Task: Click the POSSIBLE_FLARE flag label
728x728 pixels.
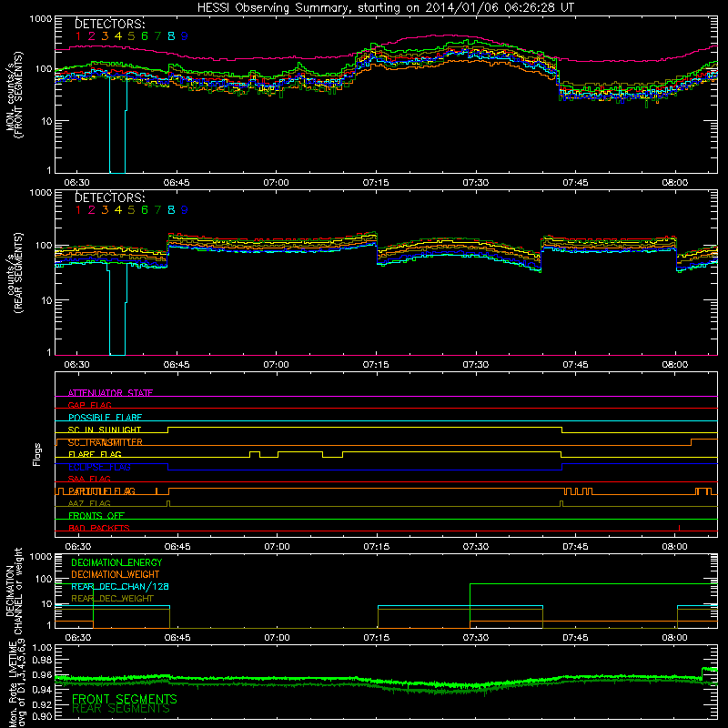Action: (x=105, y=418)
